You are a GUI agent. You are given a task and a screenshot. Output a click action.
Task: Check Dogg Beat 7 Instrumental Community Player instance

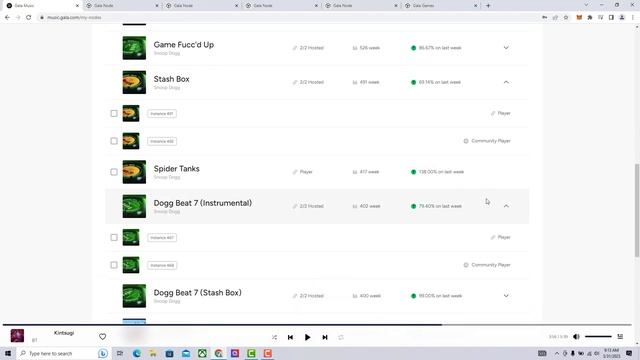click(114, 265)
